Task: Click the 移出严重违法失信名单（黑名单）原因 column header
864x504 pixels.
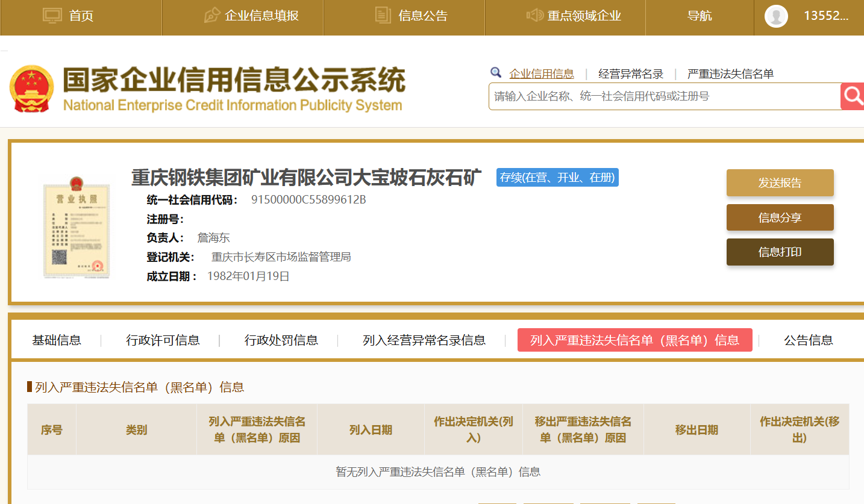Action: tap(583, 430)
